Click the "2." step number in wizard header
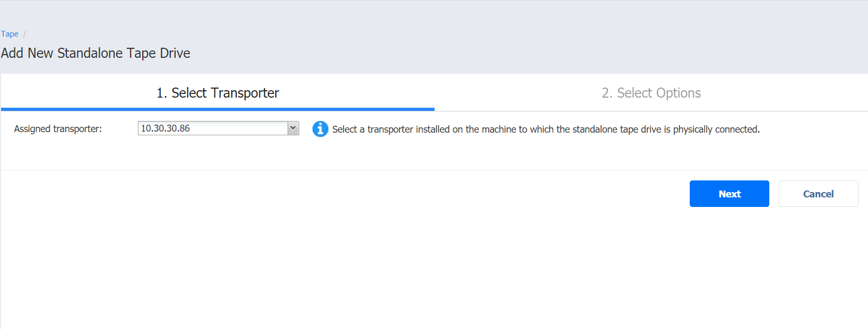 coord(607,93)
